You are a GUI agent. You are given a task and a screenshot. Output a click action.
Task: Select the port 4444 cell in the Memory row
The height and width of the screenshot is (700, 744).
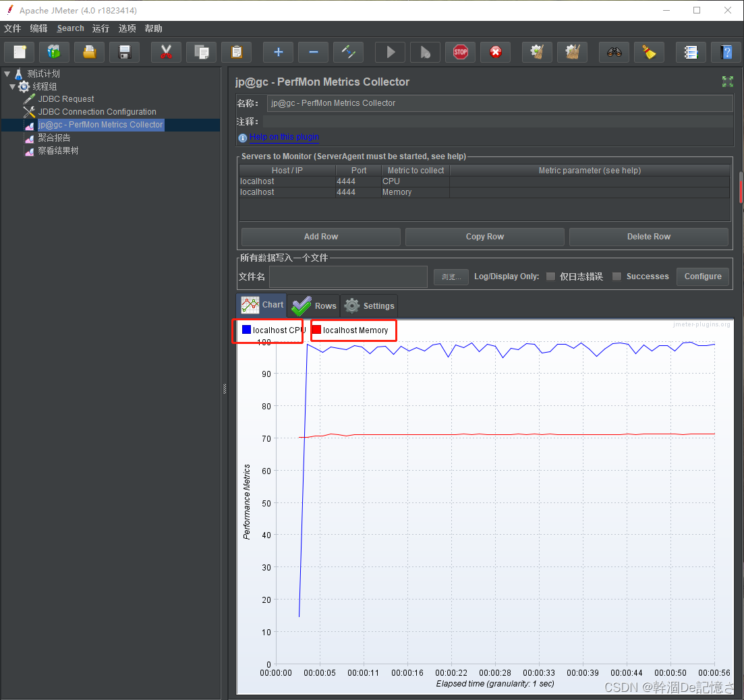pyautogui.click(x=358, y=193)
